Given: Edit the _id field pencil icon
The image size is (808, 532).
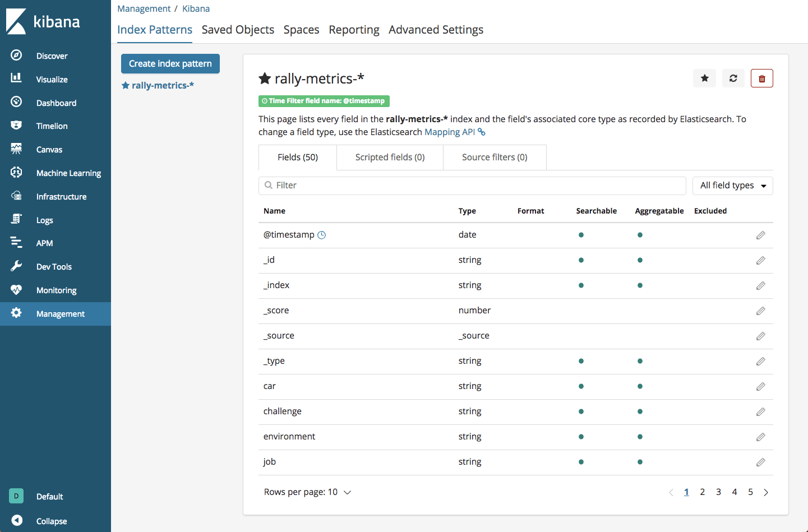Looking at the screenshot, I should click(x=760, y=261).
